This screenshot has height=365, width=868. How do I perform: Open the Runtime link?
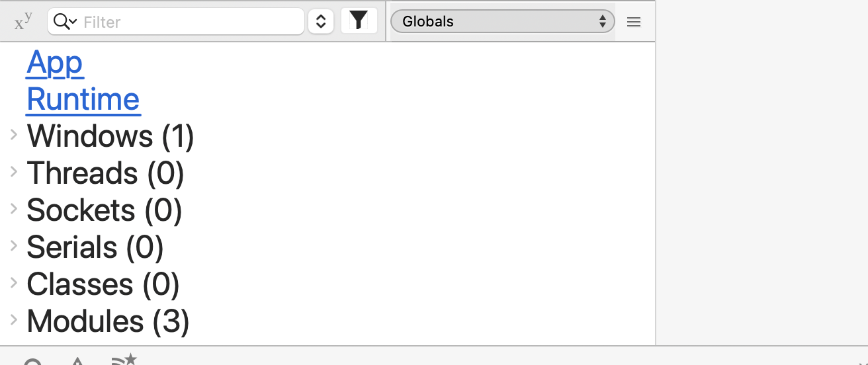tap(83, 100)
